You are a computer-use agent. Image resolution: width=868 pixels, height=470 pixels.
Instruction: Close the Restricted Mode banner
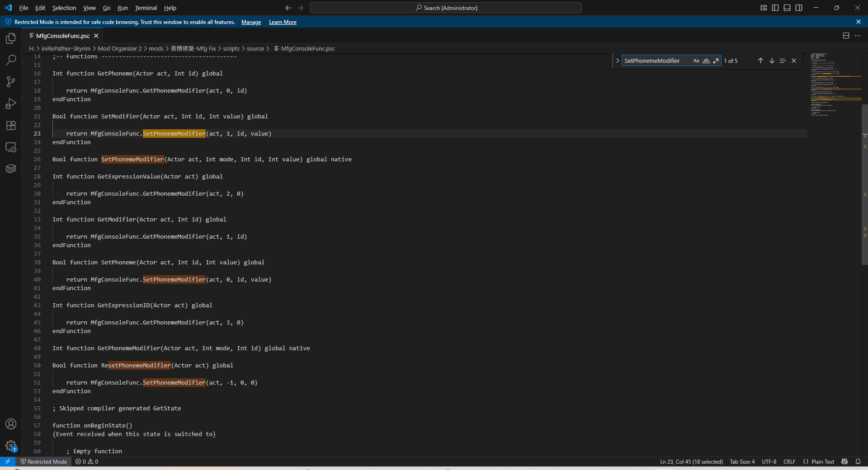tap(859, 22)
